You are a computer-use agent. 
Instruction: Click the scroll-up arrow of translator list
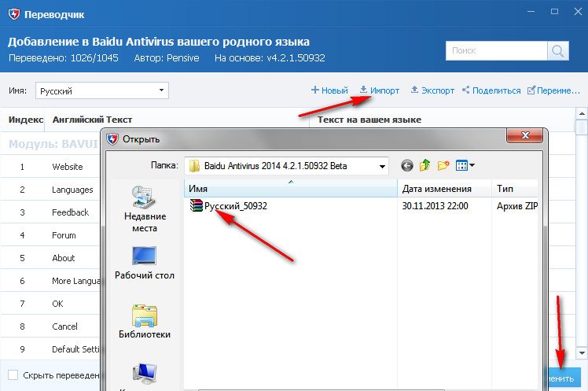582,113
